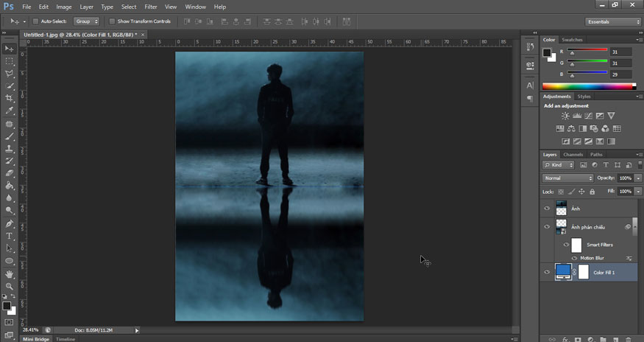
Task: Select the Eraser tool
Action: [9, 173]
